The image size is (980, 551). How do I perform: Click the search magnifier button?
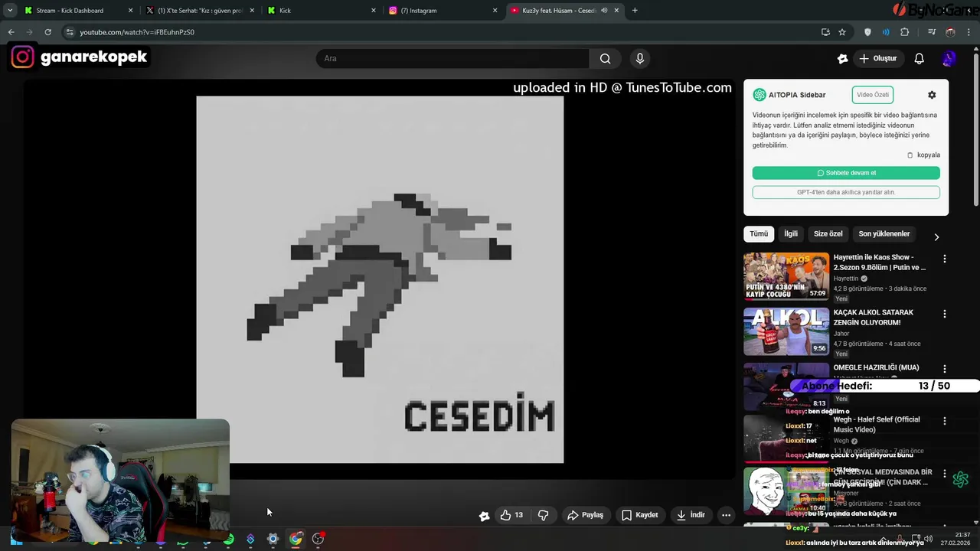pyautogui.click(x=605, y=58)
